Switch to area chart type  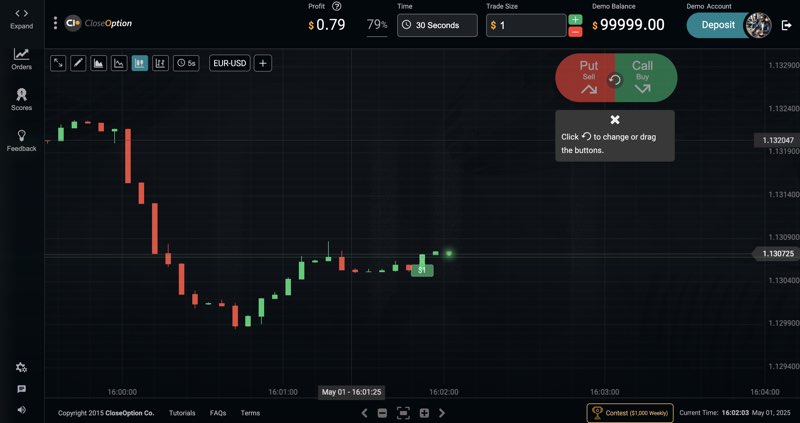98,63
